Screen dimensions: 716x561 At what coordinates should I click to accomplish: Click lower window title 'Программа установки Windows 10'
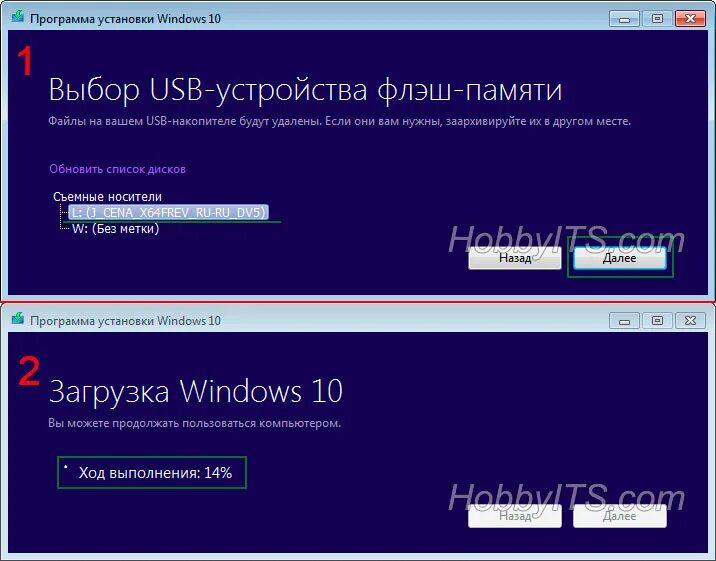[x=125, y=320]
